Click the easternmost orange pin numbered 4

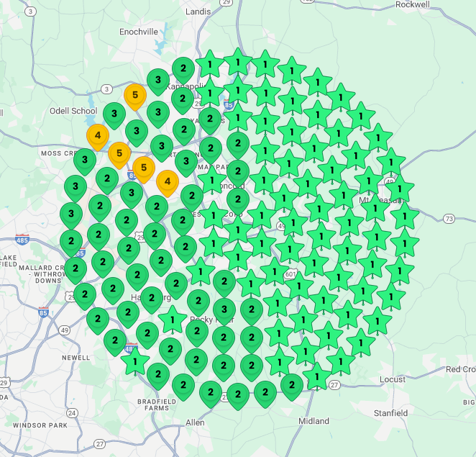(x=168, y=181)
